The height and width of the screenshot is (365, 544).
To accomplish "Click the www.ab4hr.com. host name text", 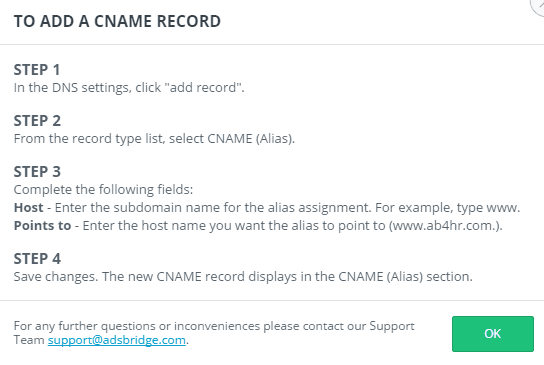I will (x=444, y=226).
